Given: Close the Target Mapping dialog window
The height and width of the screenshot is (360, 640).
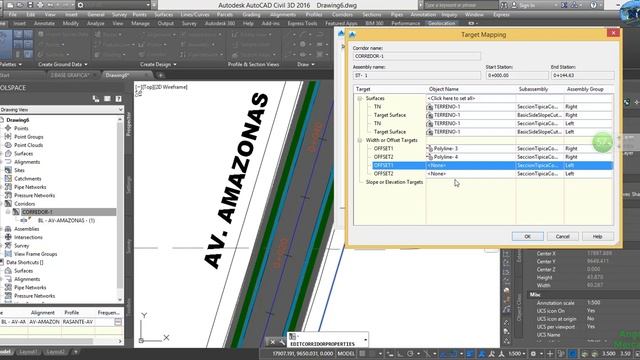Looking at the screenshot, I should point(613,33).
